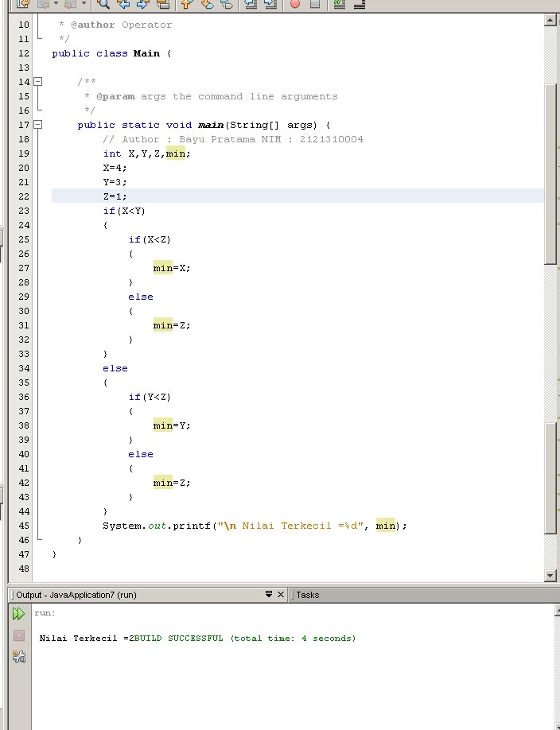Click the Output panel scrollbar up arrow
Image resolution: width=560 pixels, height=730 pixels.
tap(557, 609)
